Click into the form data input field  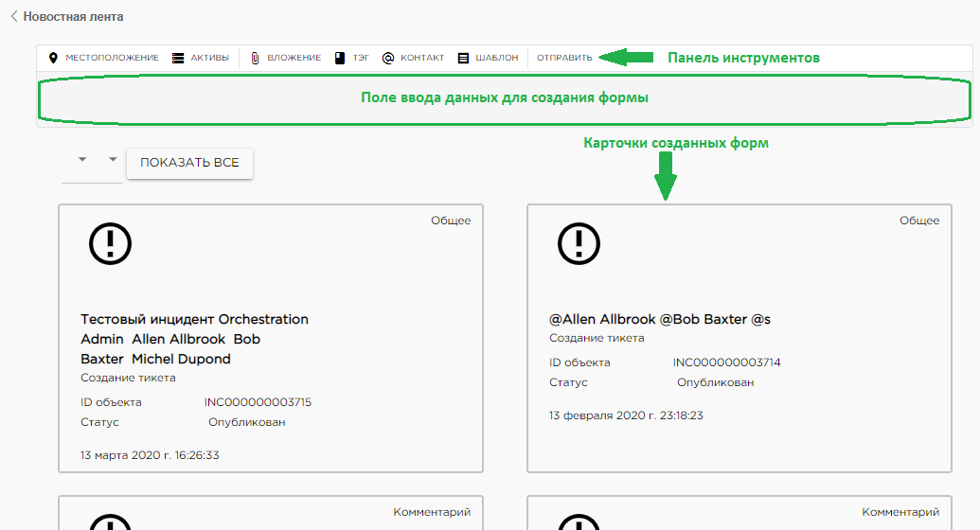click(x=505, y=98)
